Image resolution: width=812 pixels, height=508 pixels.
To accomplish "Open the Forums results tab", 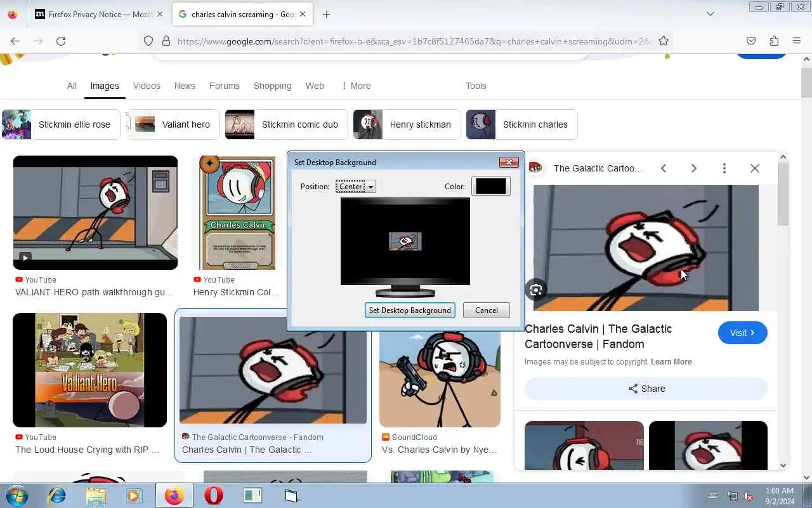I will pyautogui.click(x=225, y=86).
